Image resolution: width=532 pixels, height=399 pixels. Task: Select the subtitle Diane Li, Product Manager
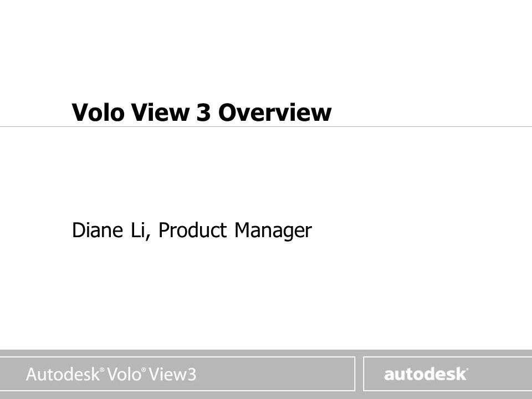(192, 231)
